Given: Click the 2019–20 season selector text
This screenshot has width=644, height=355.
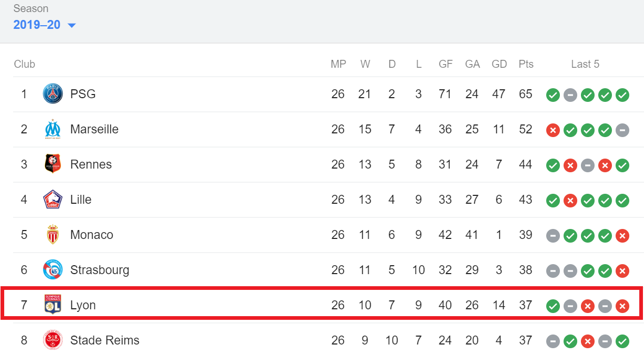Looking at the screenshot, I should [37, 25].
